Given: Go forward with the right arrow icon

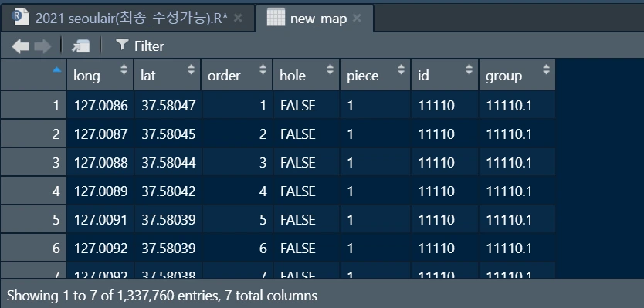Looking at the screenshot, I should 42,46.
